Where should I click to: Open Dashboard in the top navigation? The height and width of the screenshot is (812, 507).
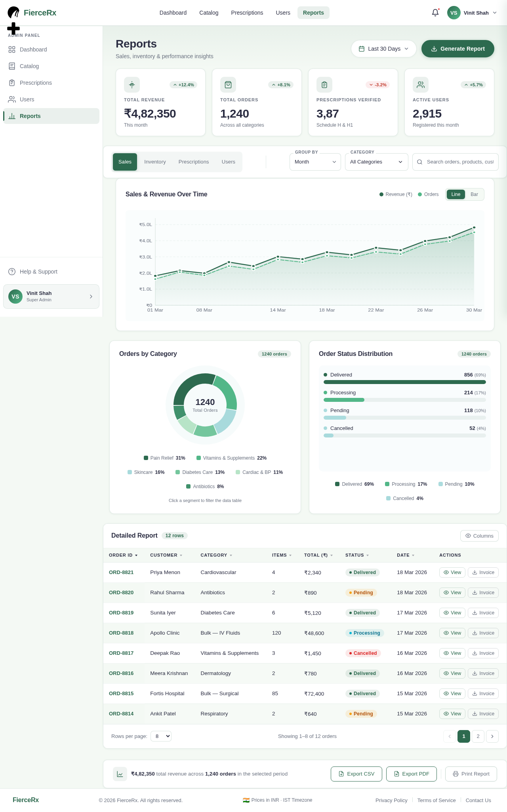pos(173,13)
